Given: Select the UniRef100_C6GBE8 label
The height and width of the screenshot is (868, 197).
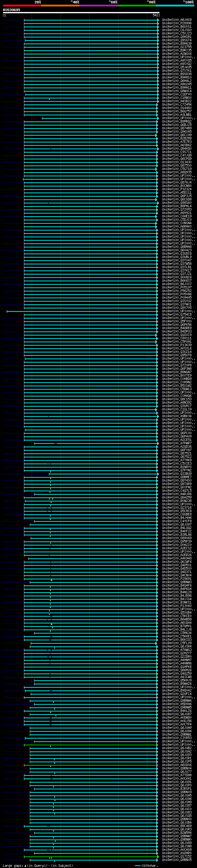Looking at the screenshot, I should click(176, 514).
